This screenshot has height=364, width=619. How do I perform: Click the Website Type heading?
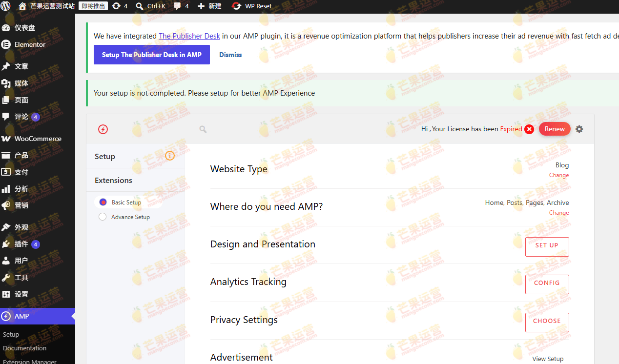point(239,169)
